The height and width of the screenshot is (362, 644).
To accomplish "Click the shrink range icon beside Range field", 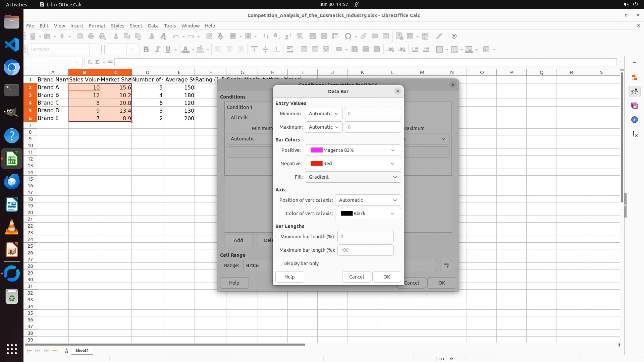I will (446, 265).
